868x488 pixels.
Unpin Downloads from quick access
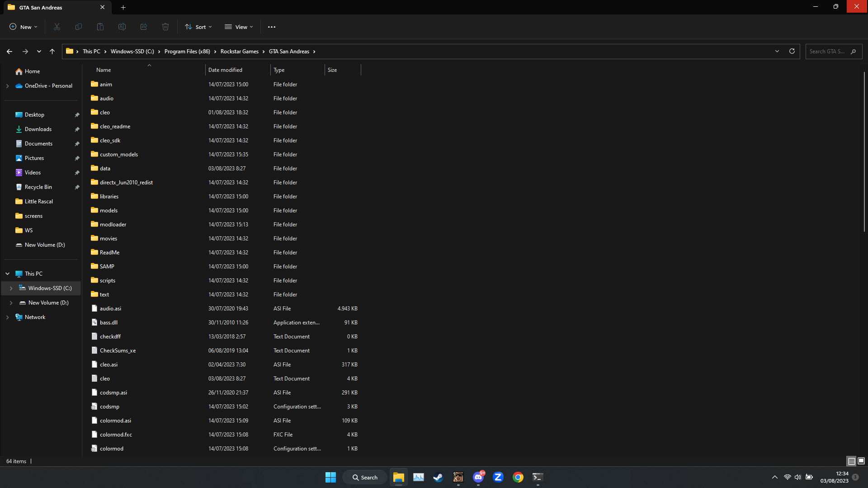pyautogui.click(x=77, y=129)
